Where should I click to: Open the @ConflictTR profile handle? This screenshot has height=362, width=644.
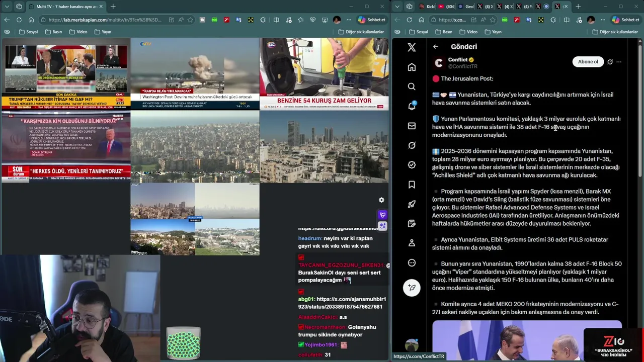463,66
